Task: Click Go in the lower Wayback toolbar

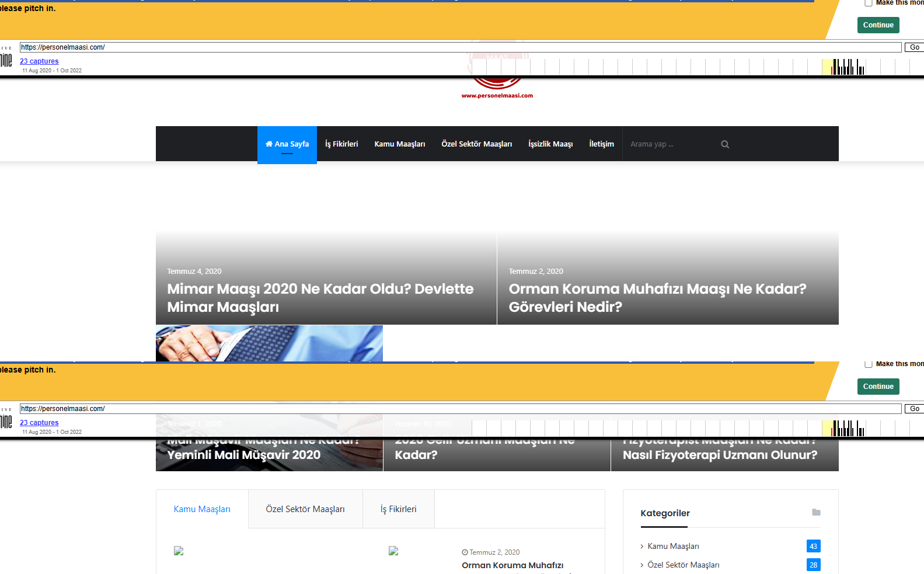Action: (914, 409)
